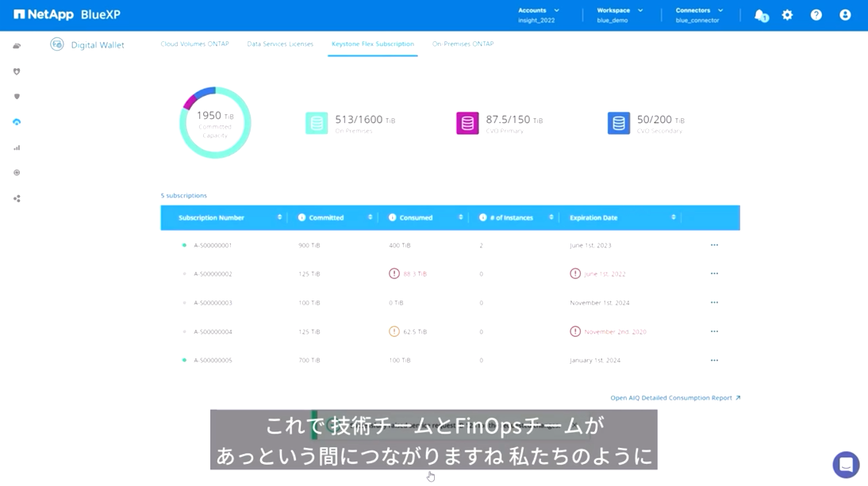The width and height of the screenshot is (868, 486).
Task: Open the user account profile icon
Action: tap(845, 15)
